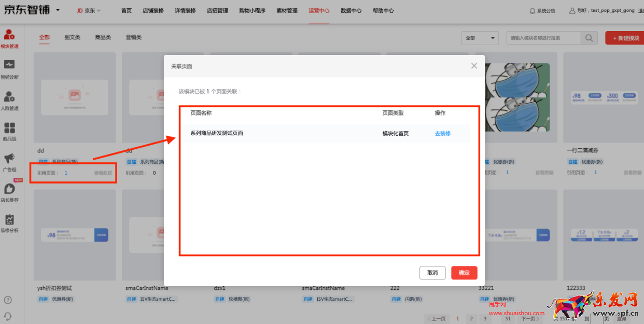Switch to 图文类 tab
This screenshot has height=324, width=644.
[73, 37]
